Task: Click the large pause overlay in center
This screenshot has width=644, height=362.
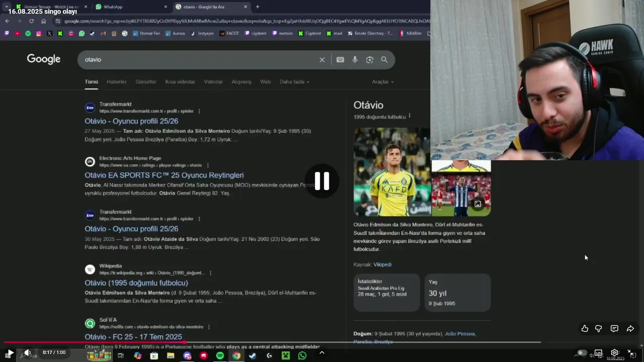Action: (322, 181)
